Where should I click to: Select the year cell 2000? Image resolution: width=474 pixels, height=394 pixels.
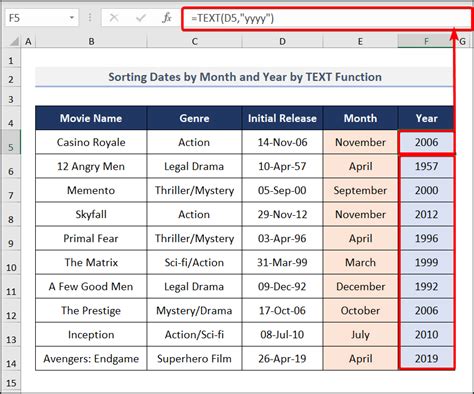point(426,190)
